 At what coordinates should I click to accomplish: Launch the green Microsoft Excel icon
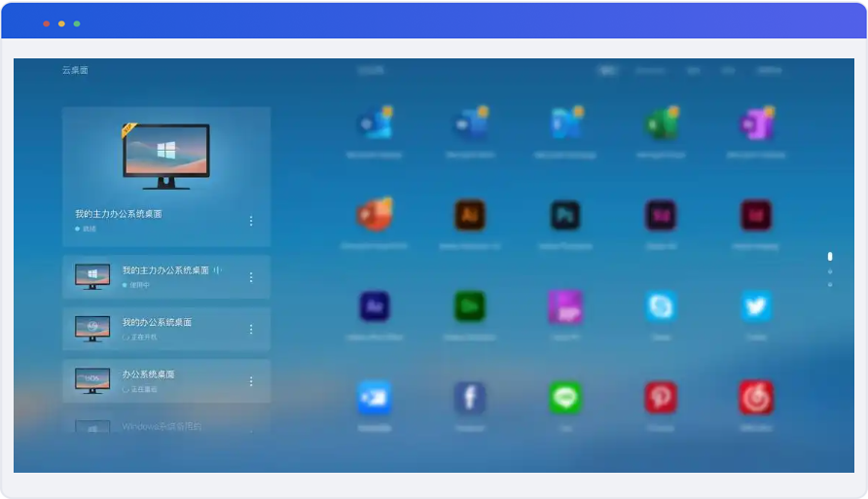[x=661, y=124]
